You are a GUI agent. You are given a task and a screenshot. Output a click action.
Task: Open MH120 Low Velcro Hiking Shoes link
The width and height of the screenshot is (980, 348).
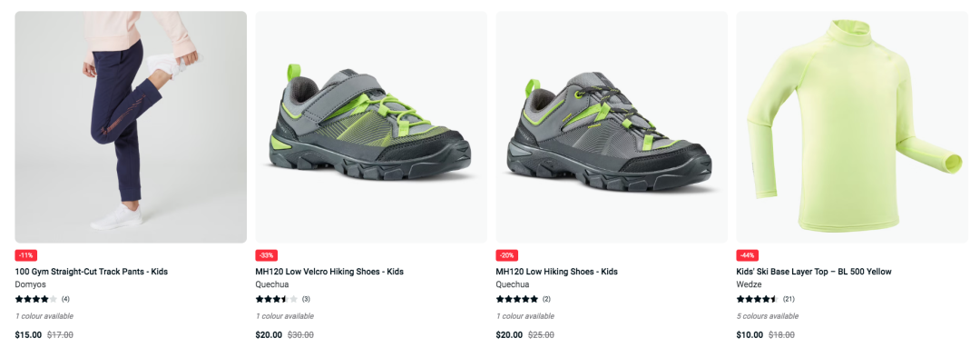pyautogui.click(x=329, y=272)
